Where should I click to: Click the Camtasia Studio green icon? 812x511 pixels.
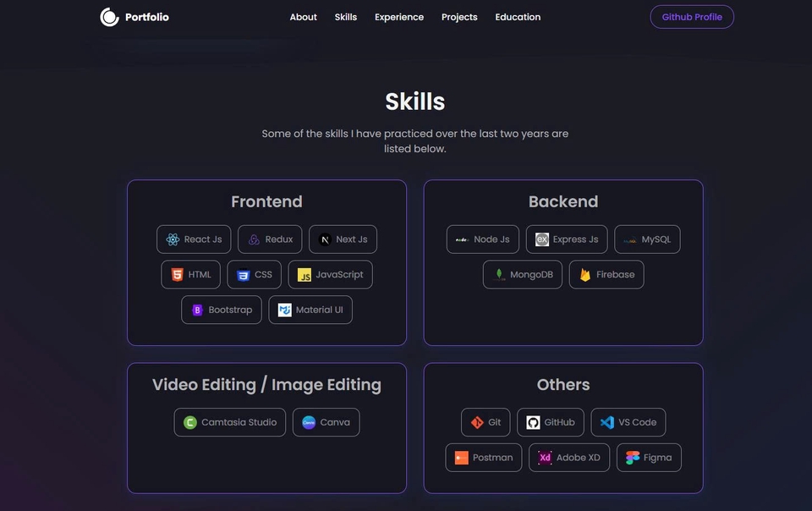pyautogui.click(x=190, y=422)
